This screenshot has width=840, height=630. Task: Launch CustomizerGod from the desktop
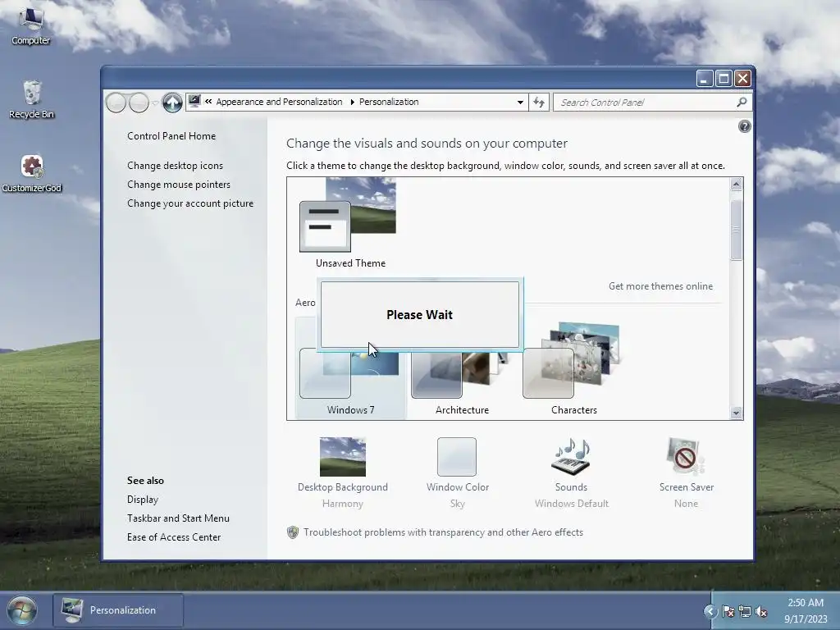coord(32,174)
